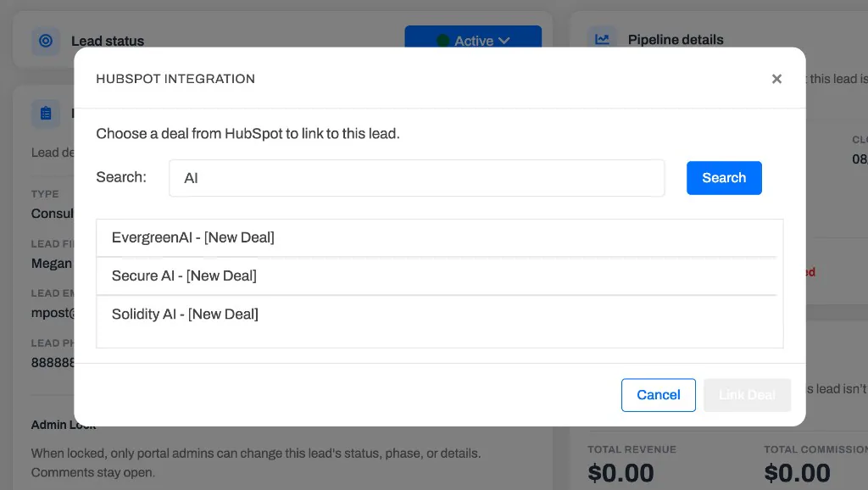Click the Pipeline details chart icon
Image resolution: width=868 pixels, height=490 pixels.
602,39
